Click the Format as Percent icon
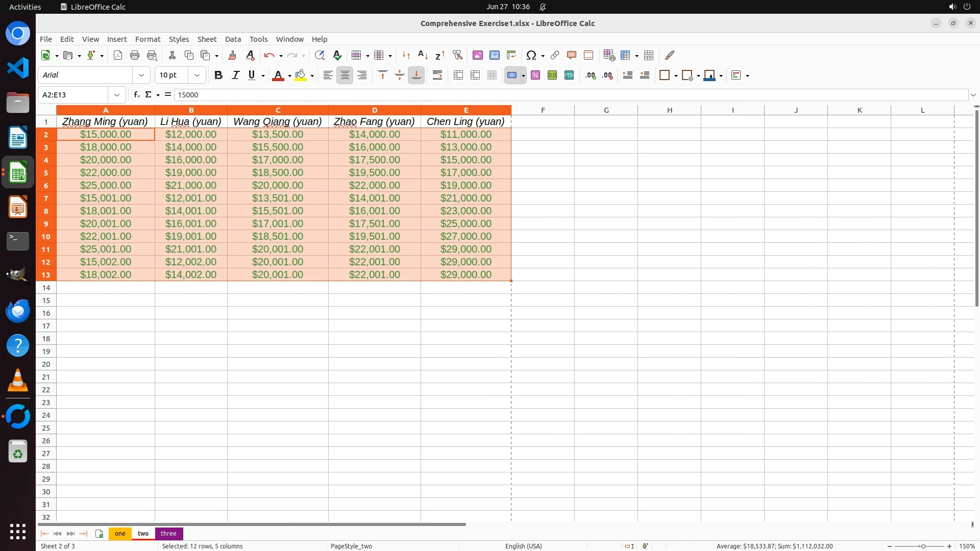This screenshot has height=551, width=980. click(535, 76)
